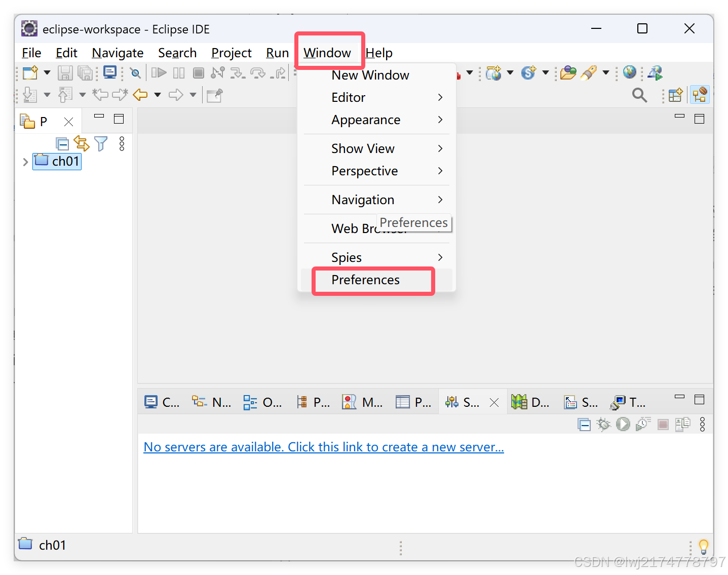The width and height of the screenshot is (728, 575).
Task: Toggle the Pin Editor icon
Action: [214, 95]
